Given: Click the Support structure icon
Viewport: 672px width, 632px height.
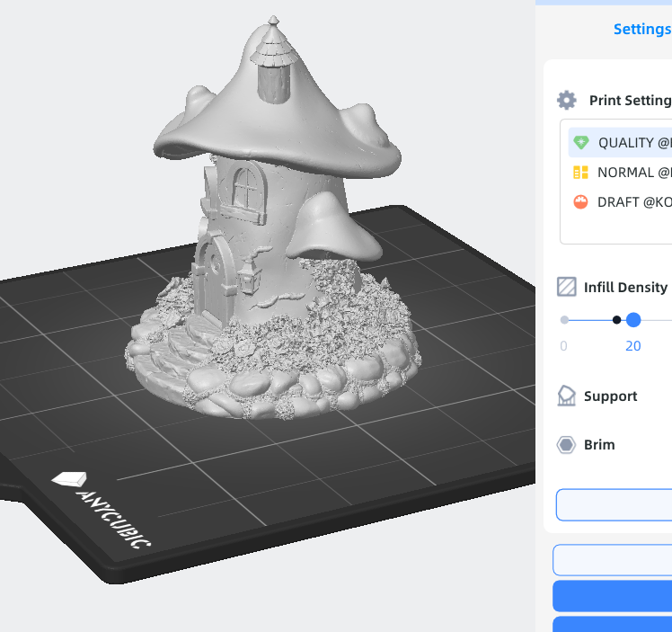Looking at the screenshot, I should pyautogui.click(x=566, y=396).
